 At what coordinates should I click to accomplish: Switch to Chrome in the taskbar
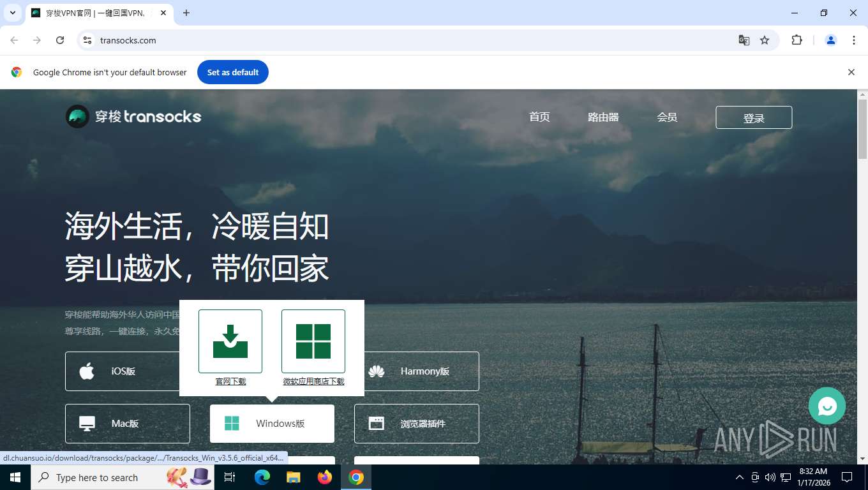pyautogui.click(x=356, y=477)
